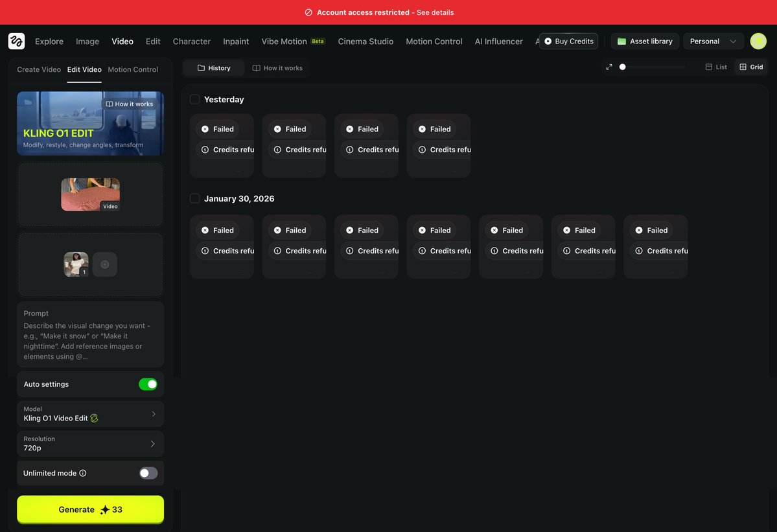Open the Explore menu item

coord(49,41)
